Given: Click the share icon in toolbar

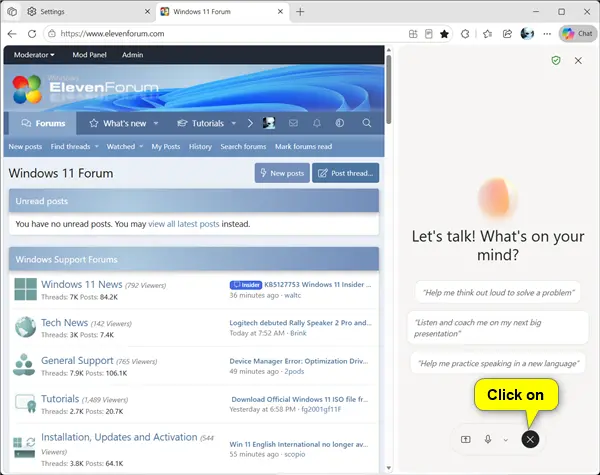Looking at the screenshot, I should coord(507,34).
